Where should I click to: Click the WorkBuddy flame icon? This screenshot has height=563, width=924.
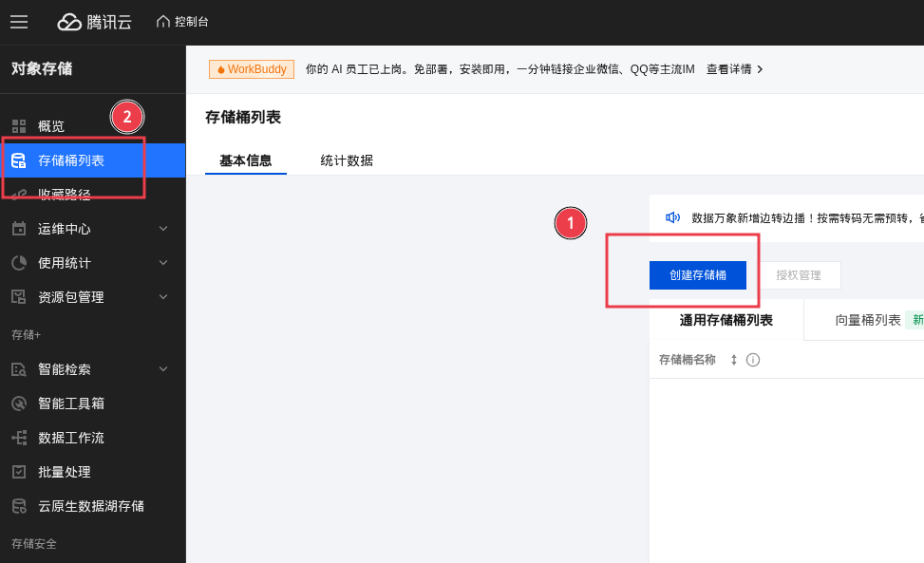click(x=221, y=69)
